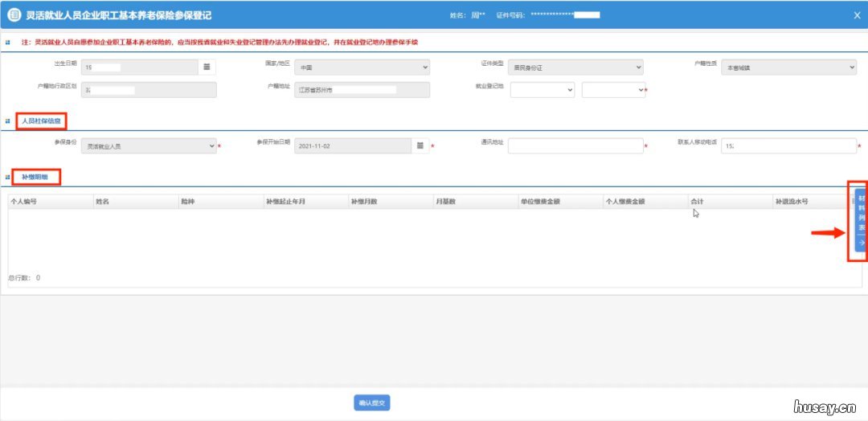The width and height of the screenshot is (868, 421).
Task: Click the 确认提交 button
Action: (x=372, y=403)
